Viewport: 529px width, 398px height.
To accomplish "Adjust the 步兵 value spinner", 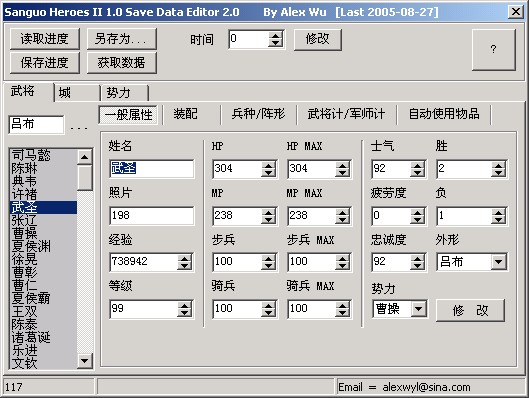I will (x=269, y=262).
